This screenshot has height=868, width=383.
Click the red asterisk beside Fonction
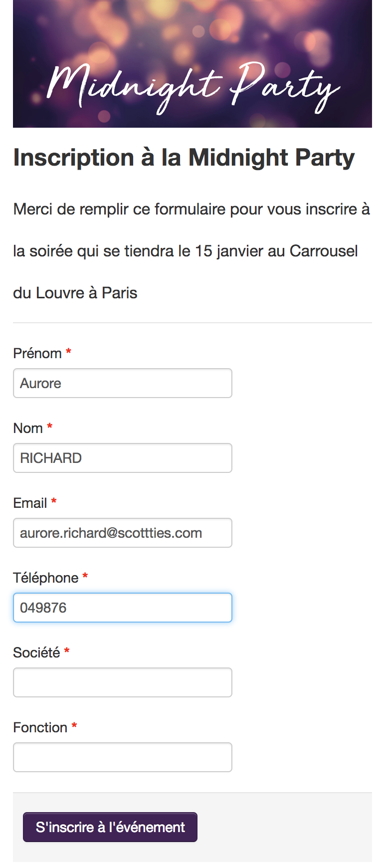pyautogui.click(x=74, y=726)
